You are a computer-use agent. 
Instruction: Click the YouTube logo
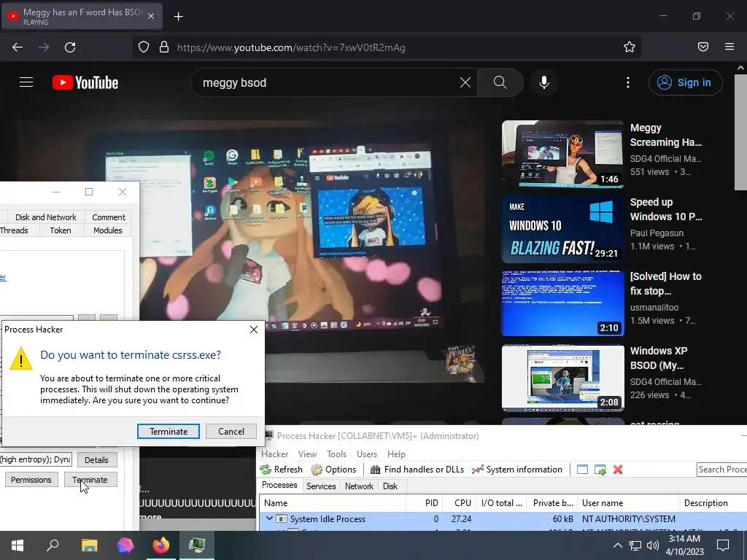[85, 83]
